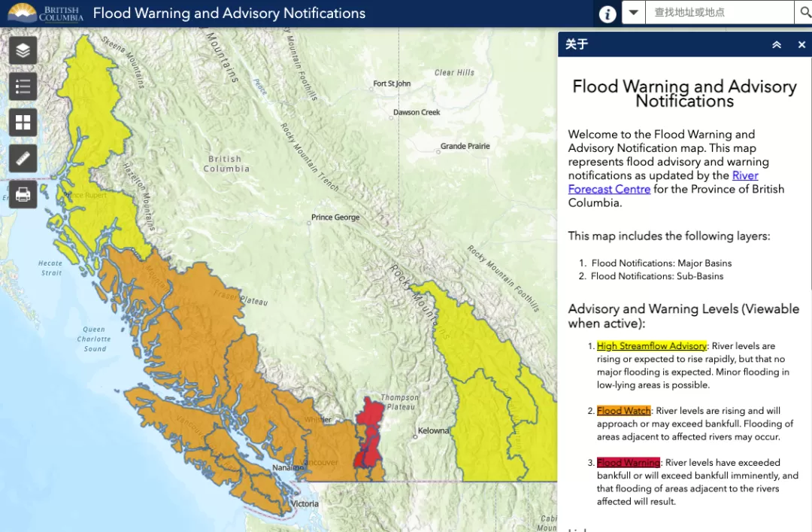812x532 pixels.
Task: Click the High Streamflow Advisory yellow label
Action: click(651, 346)
